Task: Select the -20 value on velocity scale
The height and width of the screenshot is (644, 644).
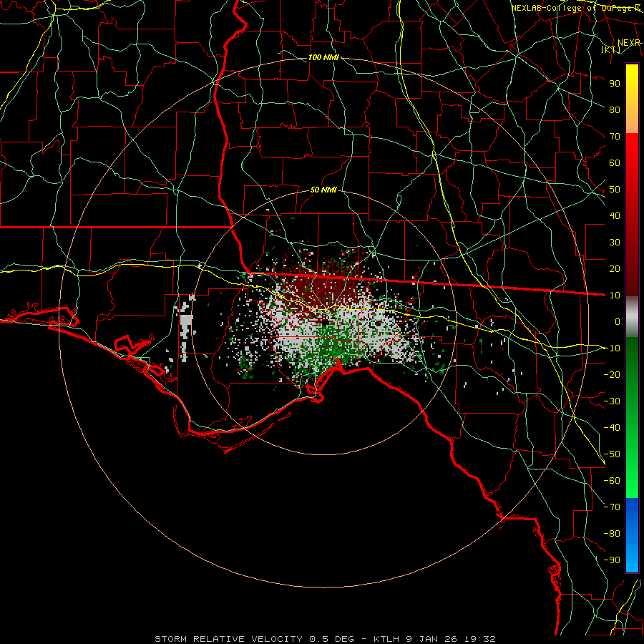Action: coord(612,374)
